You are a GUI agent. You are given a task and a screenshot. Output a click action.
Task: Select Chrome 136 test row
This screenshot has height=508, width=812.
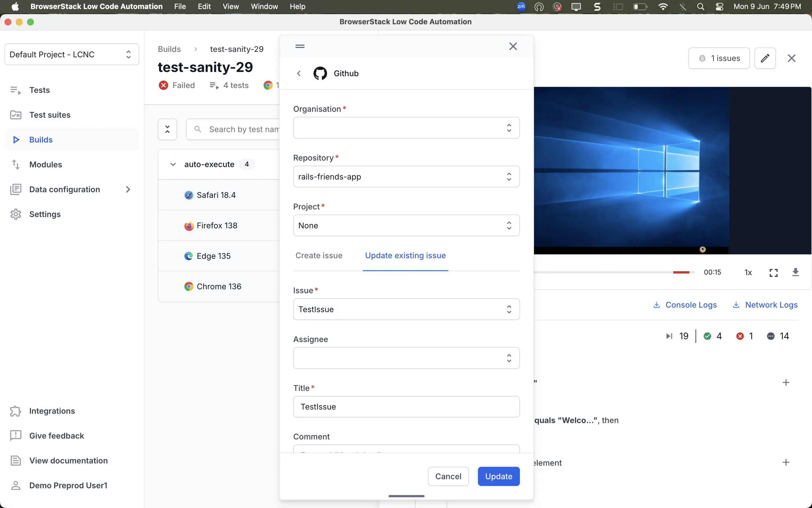219,286
